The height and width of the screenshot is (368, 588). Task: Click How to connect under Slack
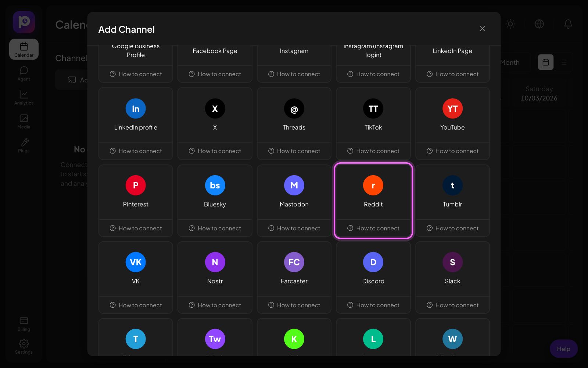(x=452, y=305)
